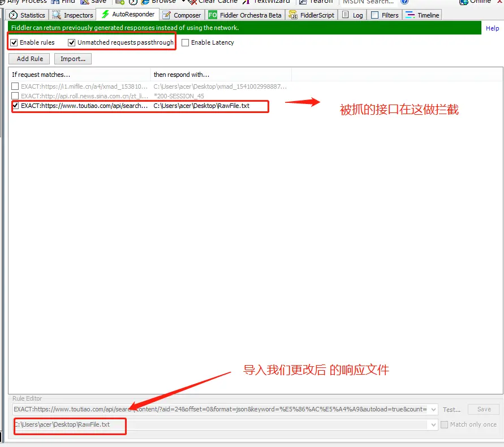The width and height of the screenshot is (504, 447).
Task: Select the www.toutiao.com/api/search rule text
Action: [x=84, y=106]
